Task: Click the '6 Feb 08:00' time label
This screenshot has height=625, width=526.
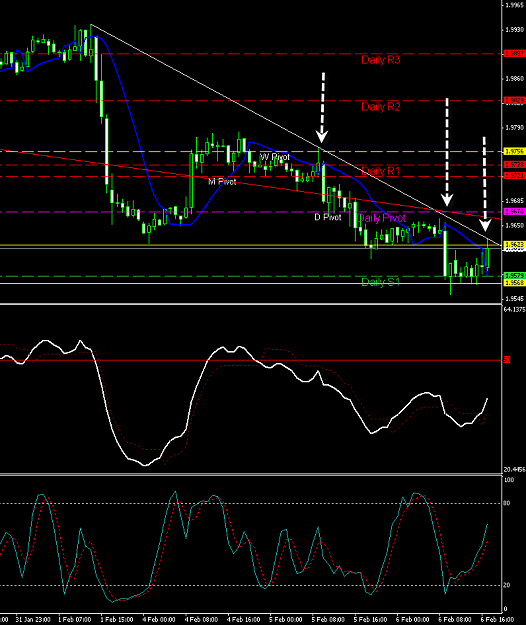Action: (x=455, y=620)
